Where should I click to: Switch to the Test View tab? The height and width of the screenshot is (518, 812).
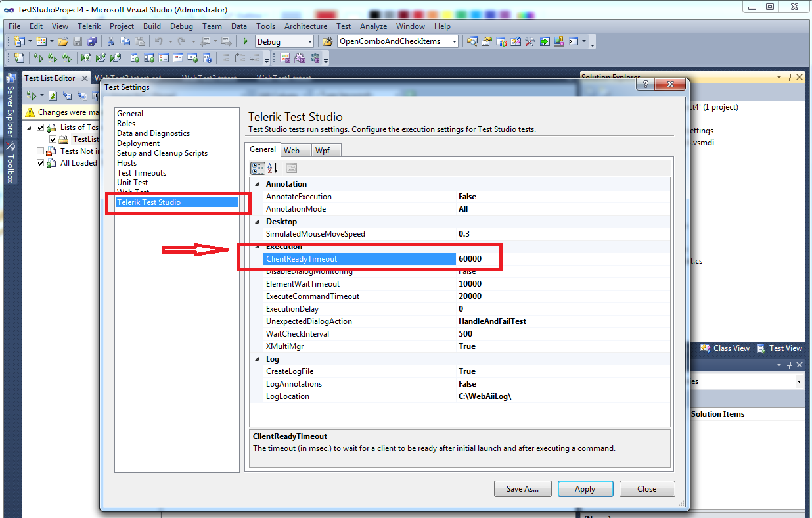[780, 348]
